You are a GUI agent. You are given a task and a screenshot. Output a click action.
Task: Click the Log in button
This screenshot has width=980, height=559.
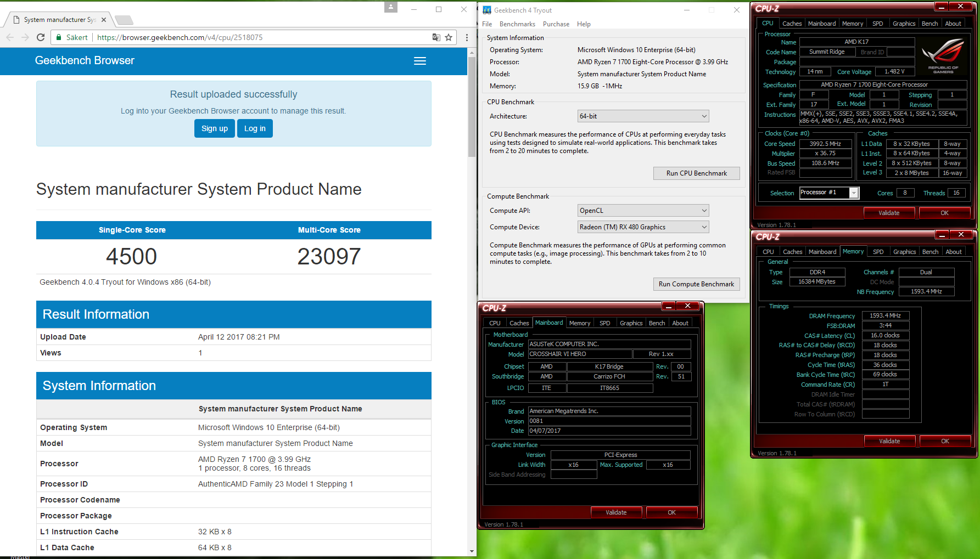tap(255, 128)
